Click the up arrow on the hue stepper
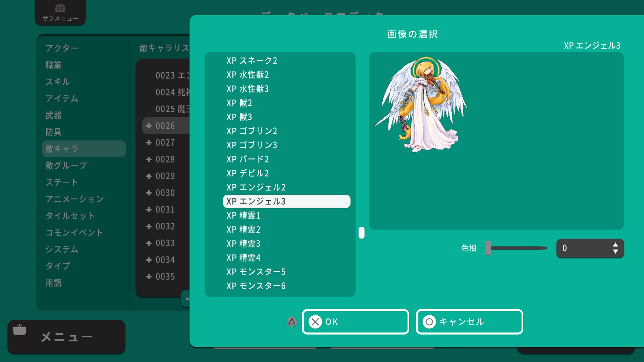 coord(615,244)
